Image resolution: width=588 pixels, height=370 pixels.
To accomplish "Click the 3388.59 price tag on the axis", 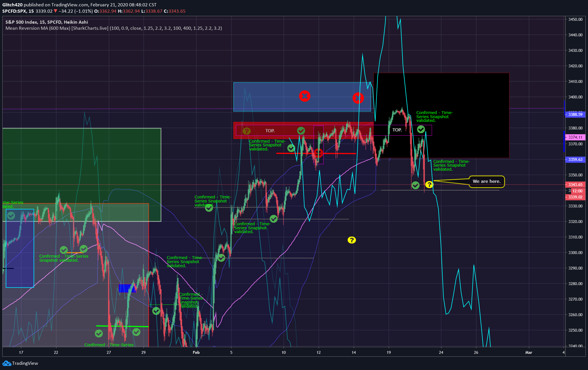I will coord(575,114).
